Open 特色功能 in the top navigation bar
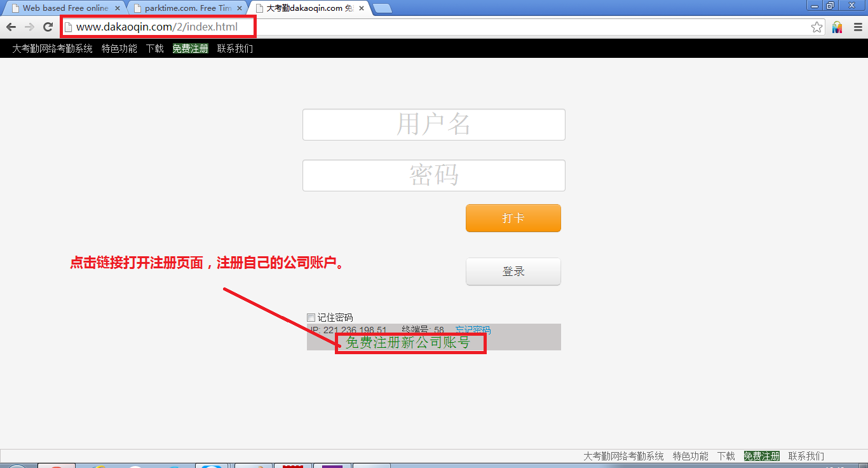This screenshot has height=468, width=868. point(119,48)
